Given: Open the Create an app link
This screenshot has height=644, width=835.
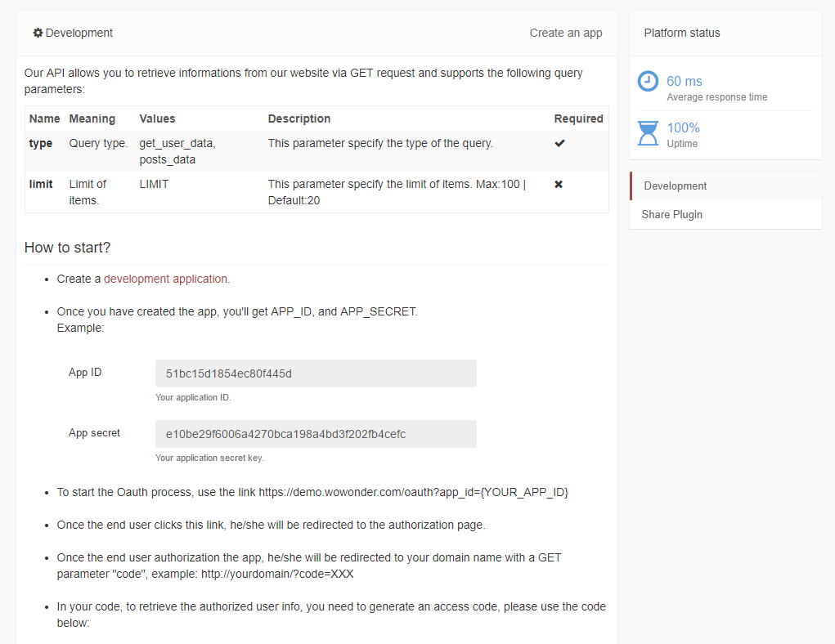Looking at the screenshot, I should click(x=566, y=34).
